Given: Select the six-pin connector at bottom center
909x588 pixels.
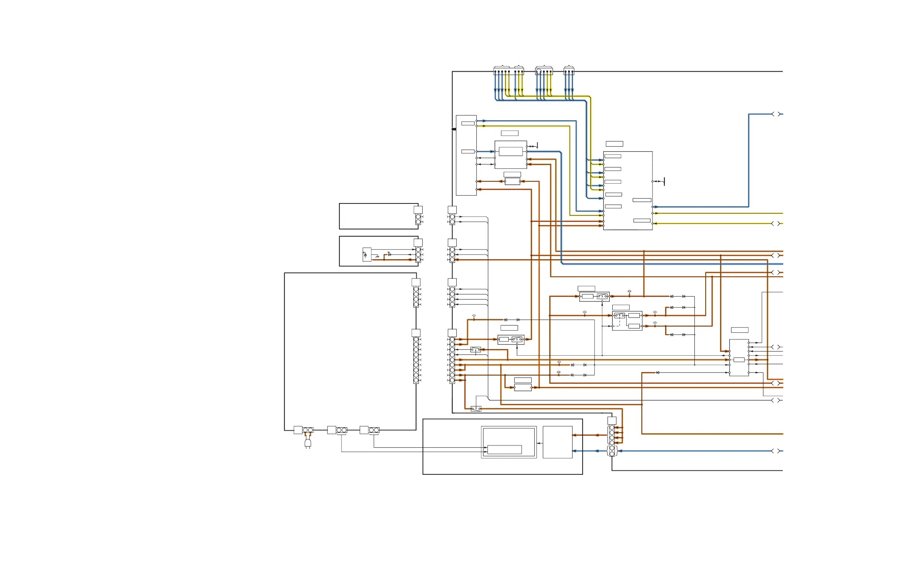Looking at the screenshot, I should coord(612,441).
